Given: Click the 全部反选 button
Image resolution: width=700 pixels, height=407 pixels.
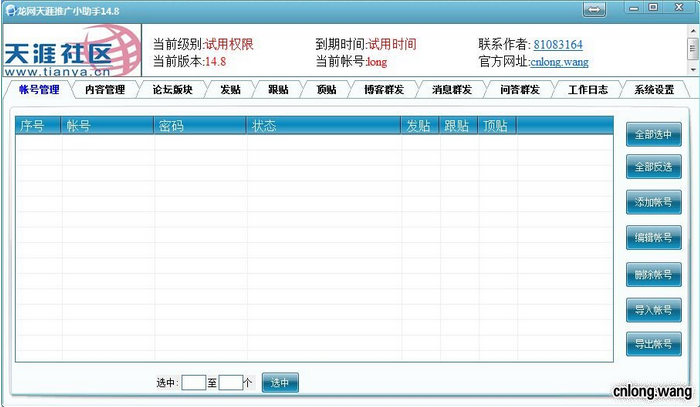Looking at the screenshot, I should pyautogui.click(x=654, y=167).
